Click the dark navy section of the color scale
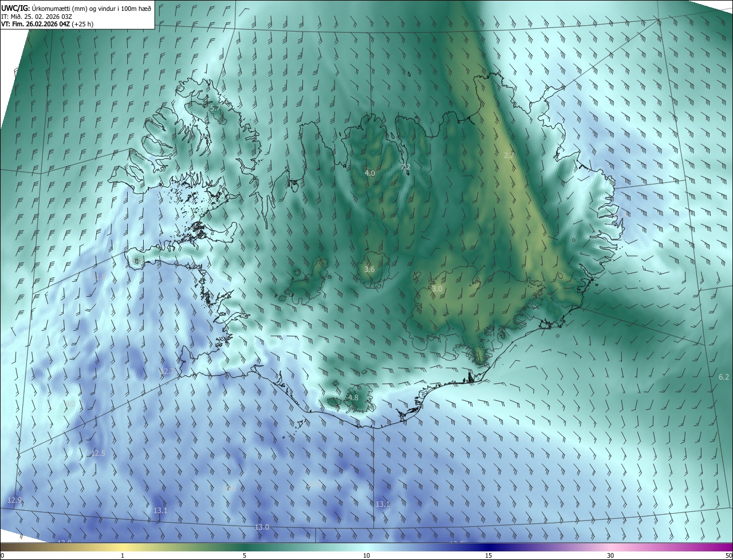The height and width of the screenshot is (560, 733). pos(488,547)
